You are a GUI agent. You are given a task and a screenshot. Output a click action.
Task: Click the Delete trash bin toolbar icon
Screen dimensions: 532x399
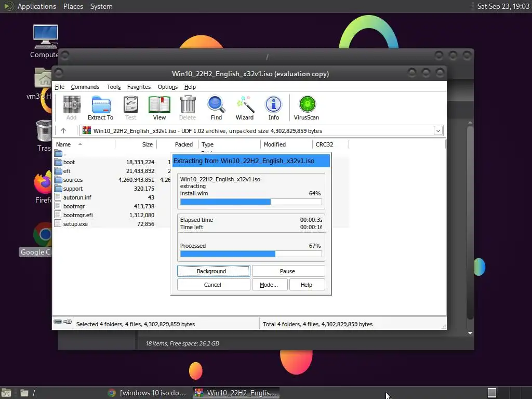click(187, 108)
